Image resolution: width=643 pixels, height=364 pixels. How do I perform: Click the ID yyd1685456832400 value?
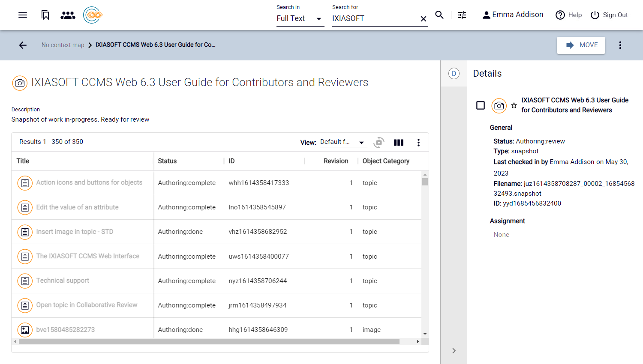point(532,203)
